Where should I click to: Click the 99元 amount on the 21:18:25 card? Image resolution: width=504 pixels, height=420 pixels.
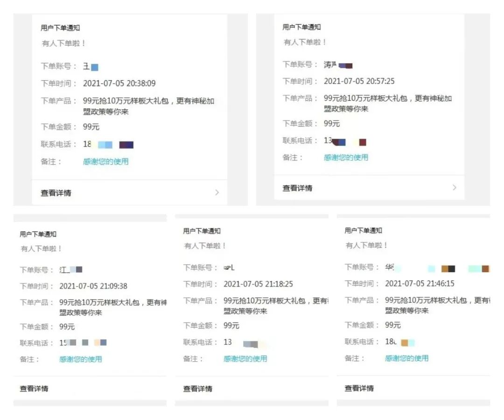click(x=231, y=326)
